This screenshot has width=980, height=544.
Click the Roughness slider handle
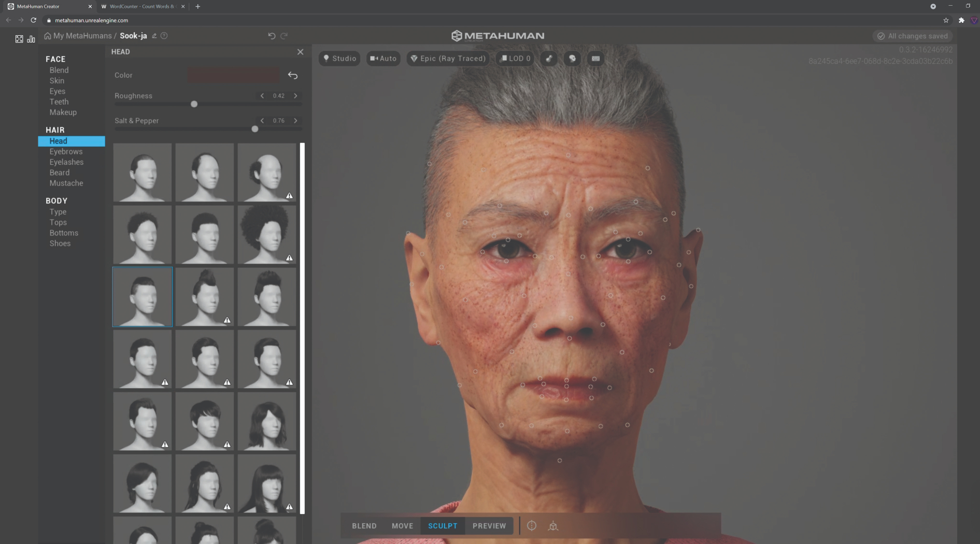point(194,104)
